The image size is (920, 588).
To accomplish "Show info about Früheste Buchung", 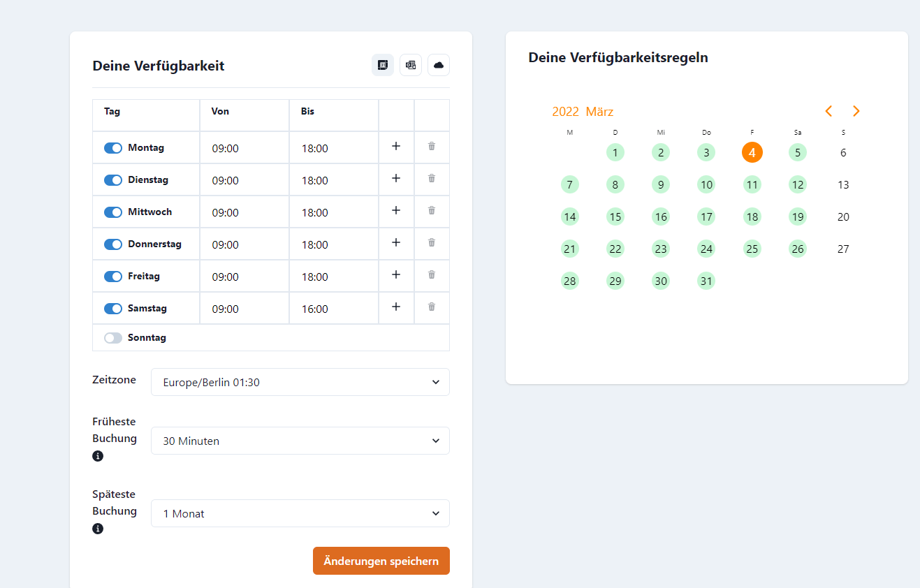I will click(98, 456).
